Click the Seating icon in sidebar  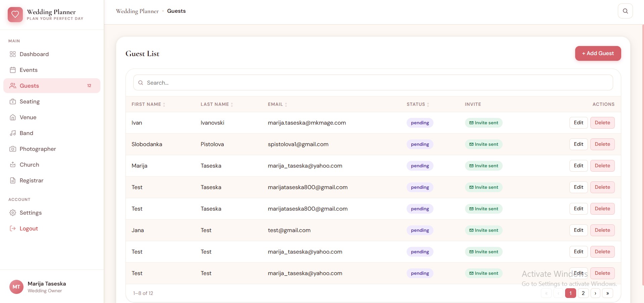pos(13,101)
